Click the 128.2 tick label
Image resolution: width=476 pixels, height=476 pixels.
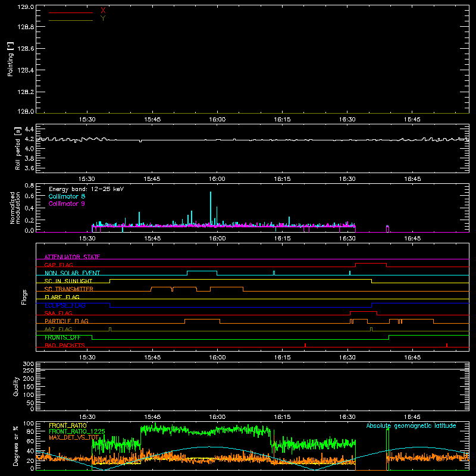26,92
